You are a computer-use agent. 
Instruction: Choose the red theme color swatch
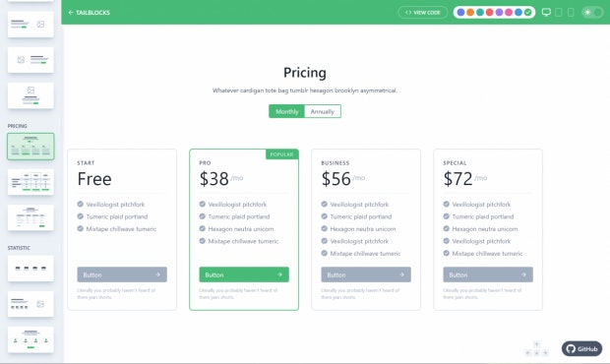(489, 13)
